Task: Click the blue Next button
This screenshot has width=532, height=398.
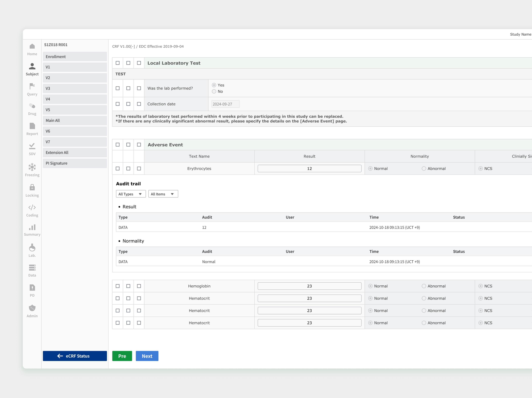Action: coord(147,356)
